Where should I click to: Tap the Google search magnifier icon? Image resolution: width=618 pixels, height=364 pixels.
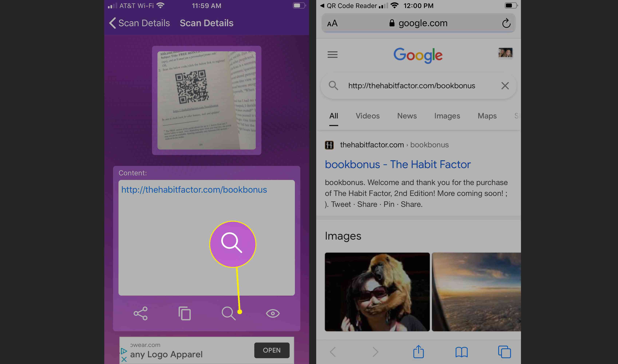coord(333,86)
